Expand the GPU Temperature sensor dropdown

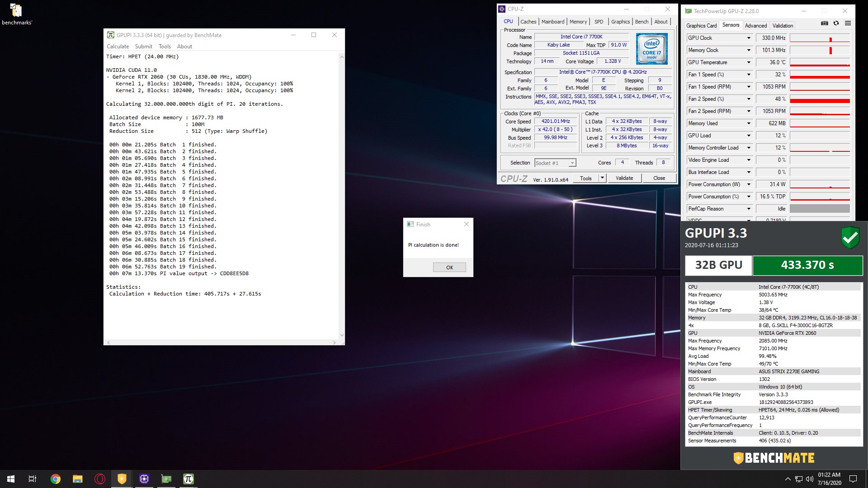(x=748, y=62)
